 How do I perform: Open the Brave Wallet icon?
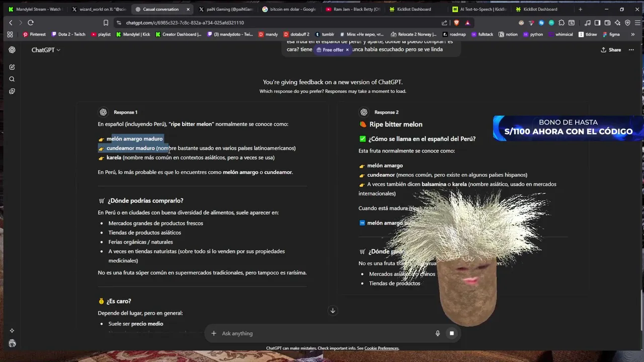click(x=607, y=23)
